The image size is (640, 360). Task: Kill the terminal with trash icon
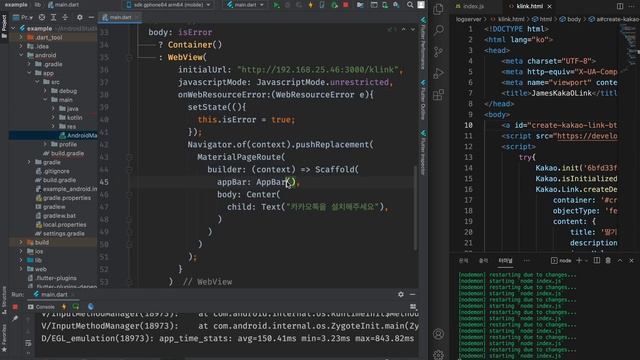tap(608, 260)
